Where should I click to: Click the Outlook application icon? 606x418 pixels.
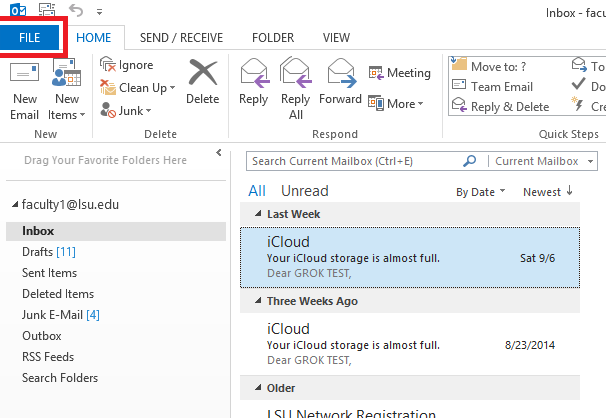pyautogui.click(x=18, y=10)
